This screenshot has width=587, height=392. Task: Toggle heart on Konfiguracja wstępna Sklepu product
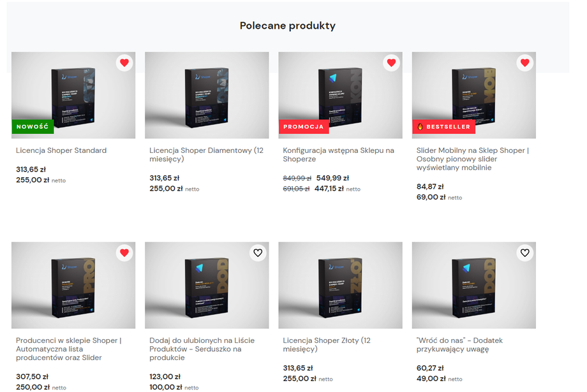tap(391, 62)
